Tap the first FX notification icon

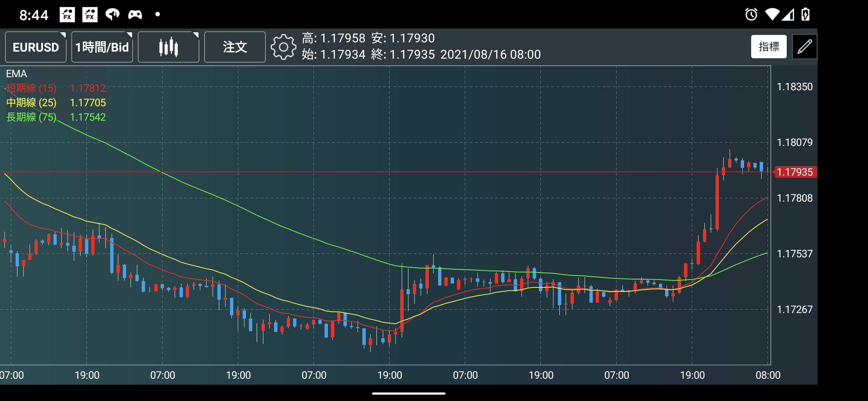point(67,14)
